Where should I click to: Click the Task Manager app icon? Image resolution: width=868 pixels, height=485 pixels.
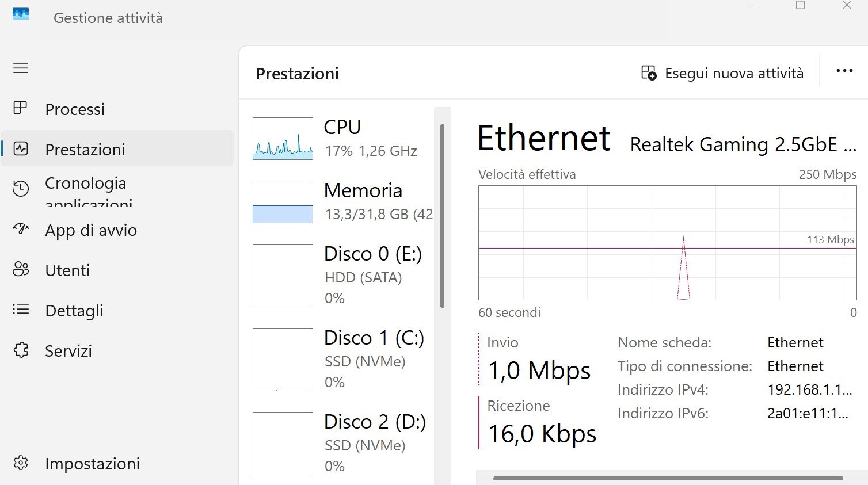point(21,14)
